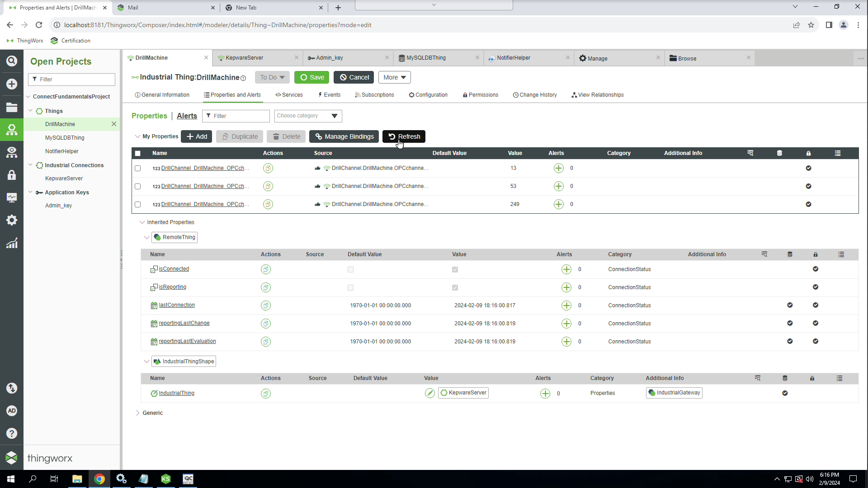Open the Permissions tab
The image size is (868, 488).
click(481, 95)
